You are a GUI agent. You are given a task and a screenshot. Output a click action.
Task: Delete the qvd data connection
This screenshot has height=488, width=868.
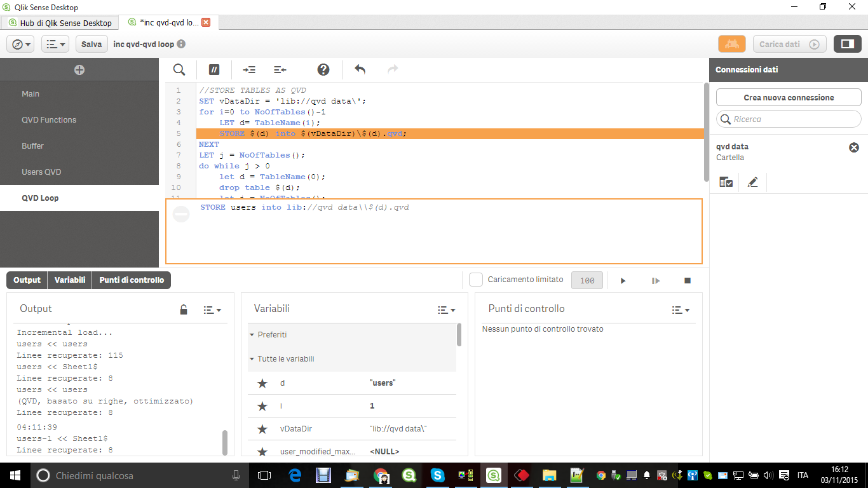pos(854,147)
